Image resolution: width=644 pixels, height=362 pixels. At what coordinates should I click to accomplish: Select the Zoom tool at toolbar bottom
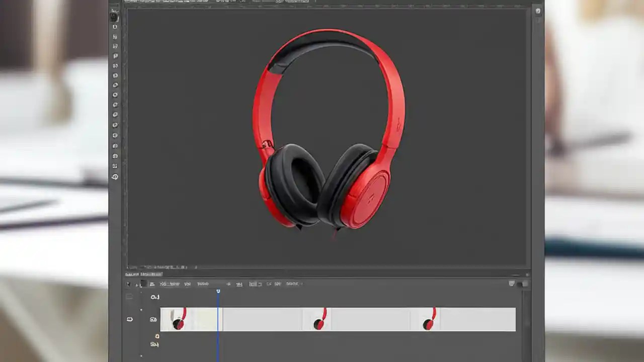coord(115,176)
